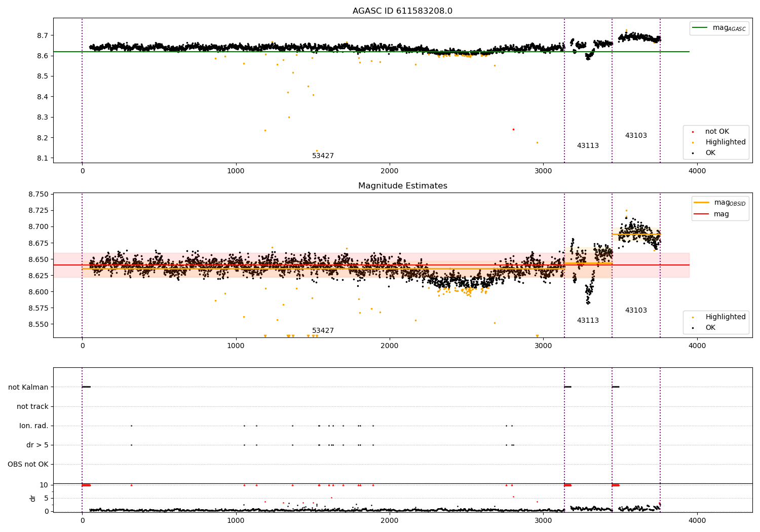Image resolution: width=760 pixels, height=532 pixels.
Task: Click the 8.600 y-axis tick label
Action: [x=39, y=292]
